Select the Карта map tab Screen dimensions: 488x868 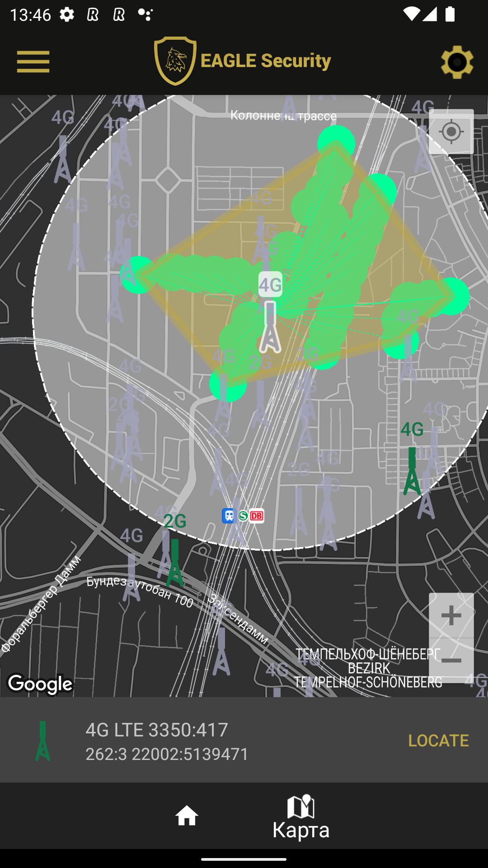301,817
